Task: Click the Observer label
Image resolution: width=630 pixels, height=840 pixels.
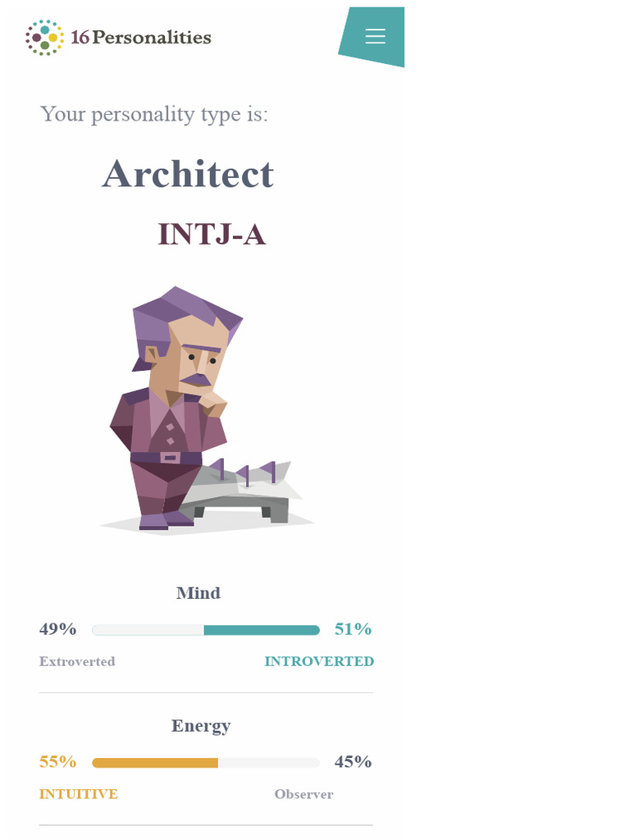Action: tap(304, 794)
